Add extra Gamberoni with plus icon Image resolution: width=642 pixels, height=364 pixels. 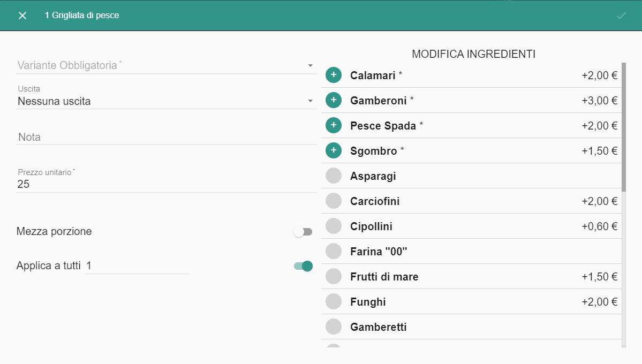point(333,100)
